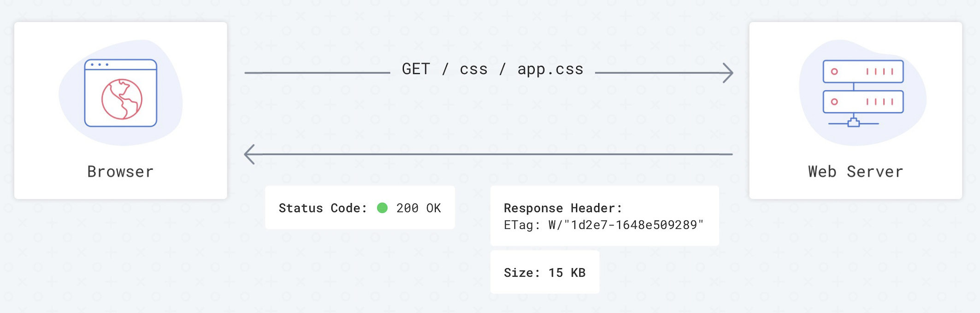
Task: Click the "Browser" label
Action: tap(120, 172)
